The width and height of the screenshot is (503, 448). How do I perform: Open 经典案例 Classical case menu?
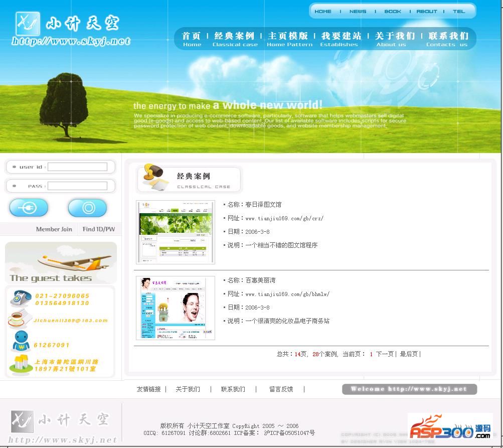235,39
